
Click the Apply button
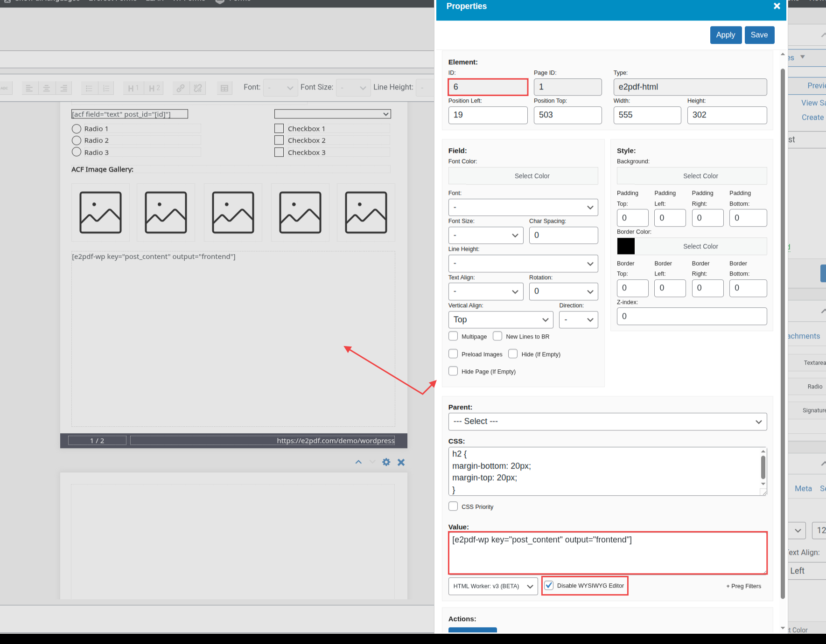(725, 35)
